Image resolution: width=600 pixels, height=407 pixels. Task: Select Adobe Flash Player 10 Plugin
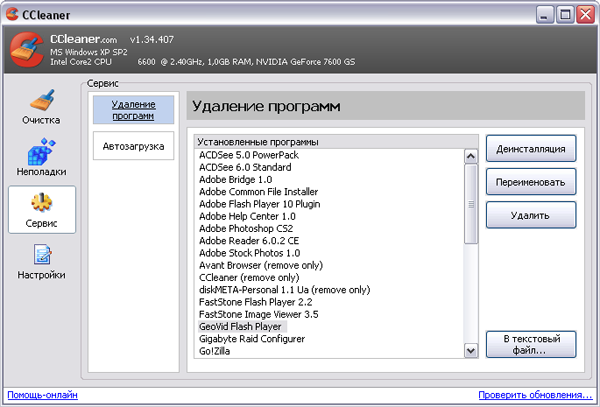(x=259, y=204)
